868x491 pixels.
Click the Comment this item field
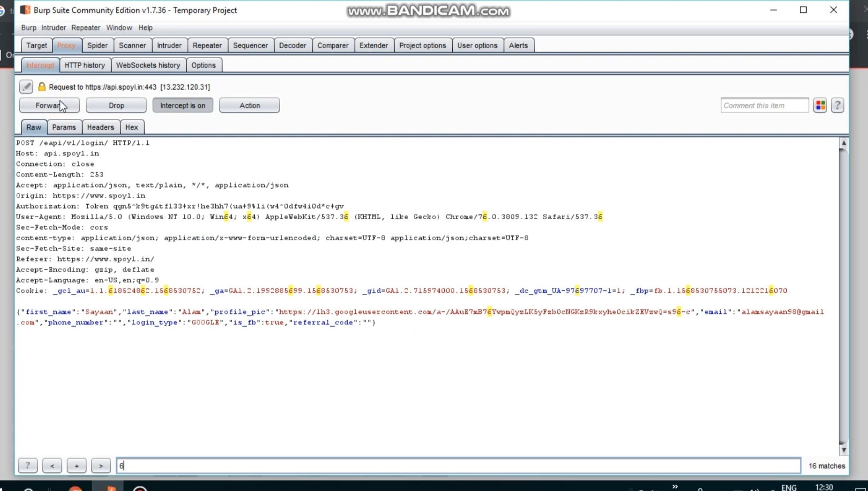pyautogui.click(x=765, y=105)
